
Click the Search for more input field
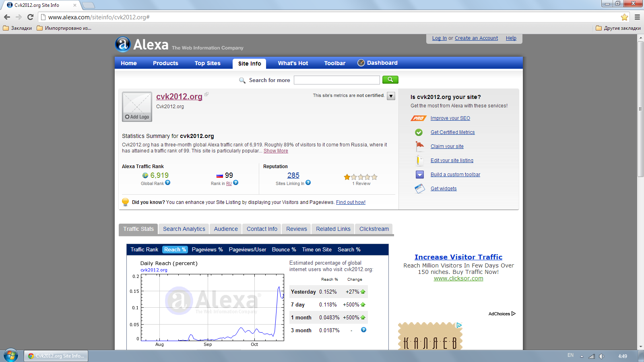(337, 80)
